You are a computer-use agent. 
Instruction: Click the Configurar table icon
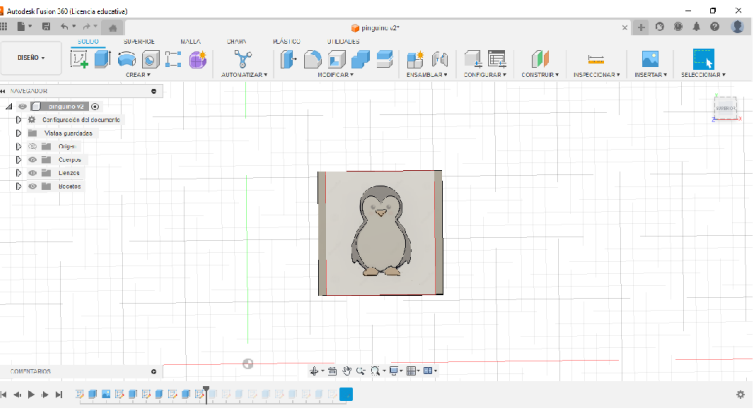coord(497,59)
